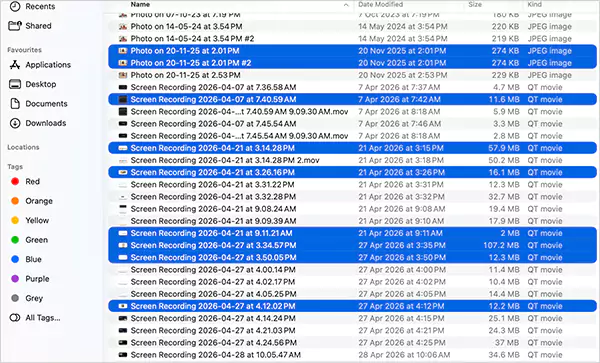Image resolution: width=600 pixels, height=363 pixels.
Task: Click the 20 Nov 2025 at 2:53 PM date
Action: pos(403,75)
